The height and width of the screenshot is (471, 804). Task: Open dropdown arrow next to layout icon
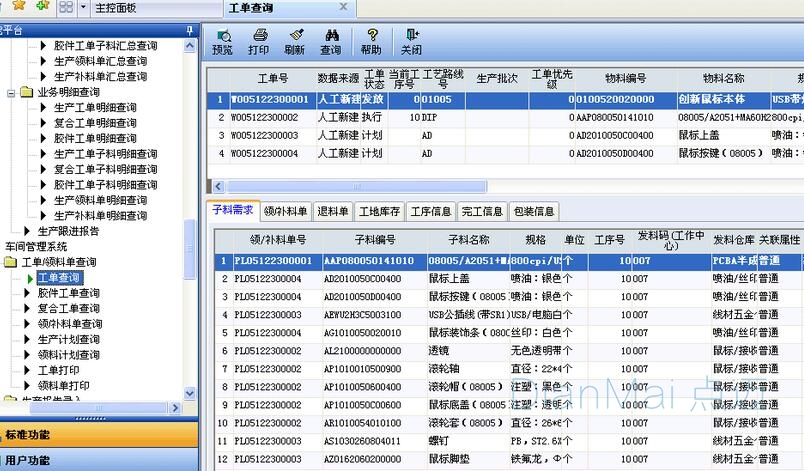84,8
